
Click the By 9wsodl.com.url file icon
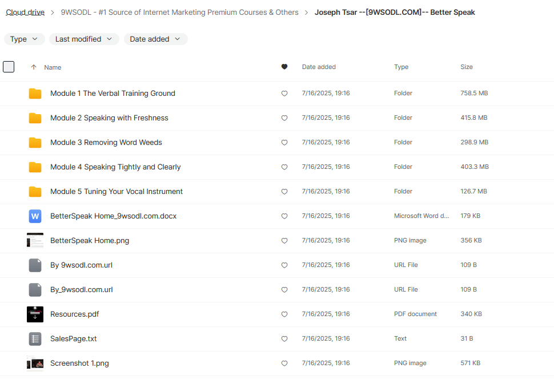35,265
